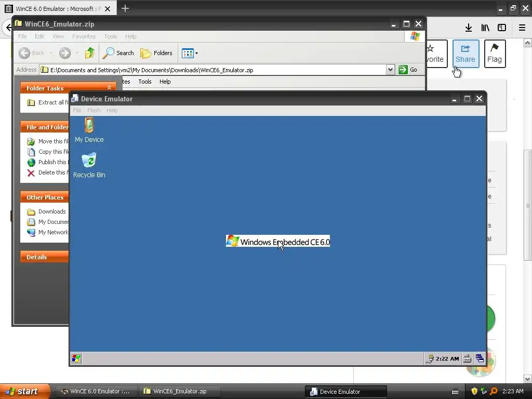
Task: Open inner window Help menu below address
Action: point(165,82)
